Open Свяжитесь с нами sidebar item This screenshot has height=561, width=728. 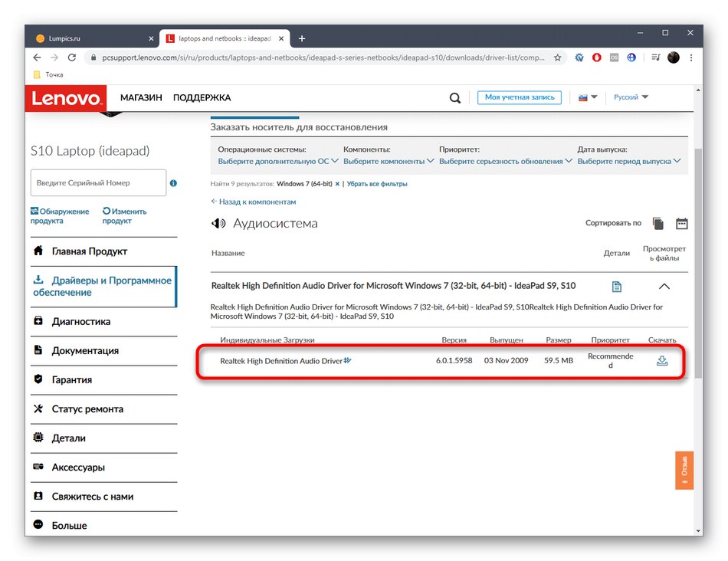tap(104, 497)
